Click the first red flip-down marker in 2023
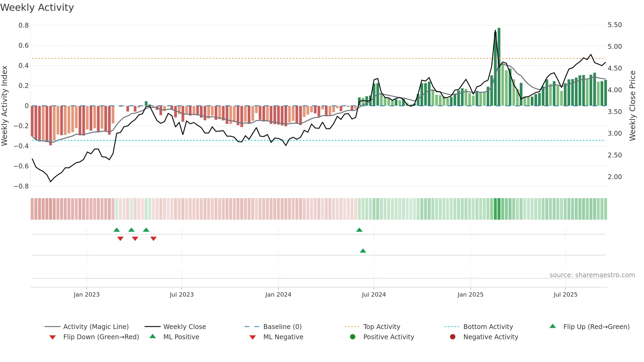644x362 pixels. [120, 239]
